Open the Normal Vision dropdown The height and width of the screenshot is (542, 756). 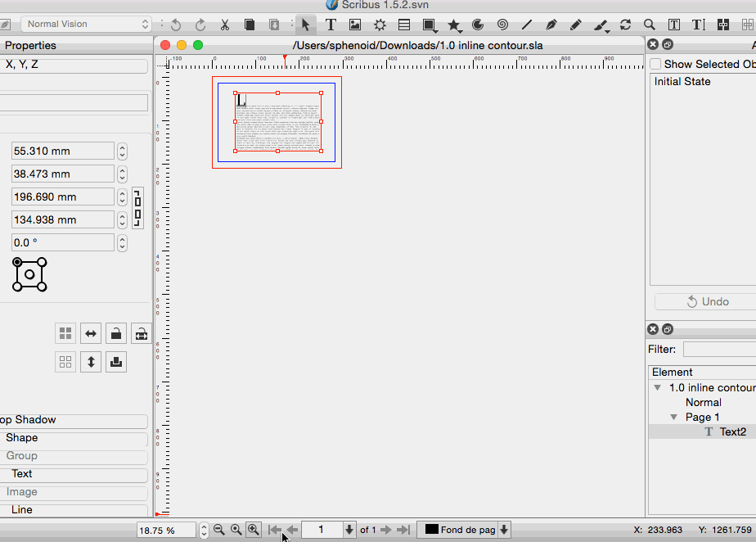pos(86,25)
